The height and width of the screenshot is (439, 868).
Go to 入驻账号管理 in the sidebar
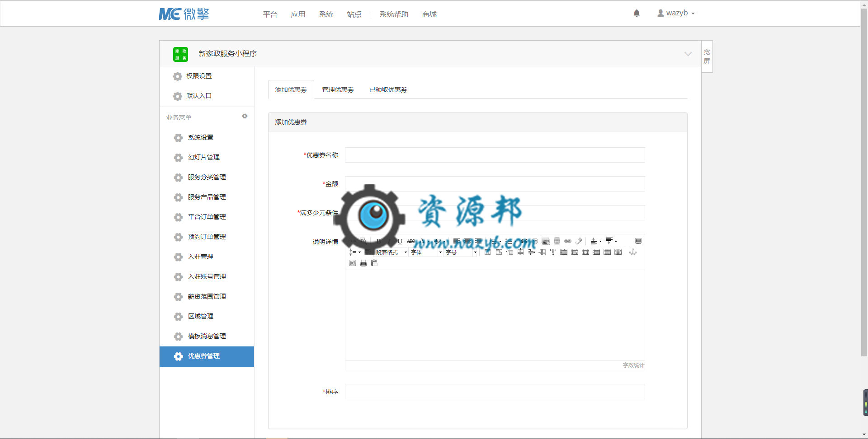click(x=207, y=276)
